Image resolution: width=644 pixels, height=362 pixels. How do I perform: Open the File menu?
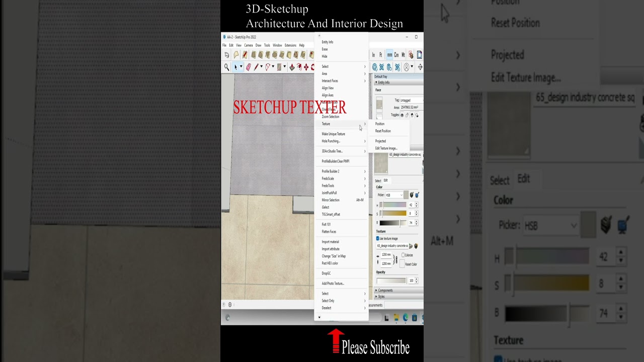point(224,45)
